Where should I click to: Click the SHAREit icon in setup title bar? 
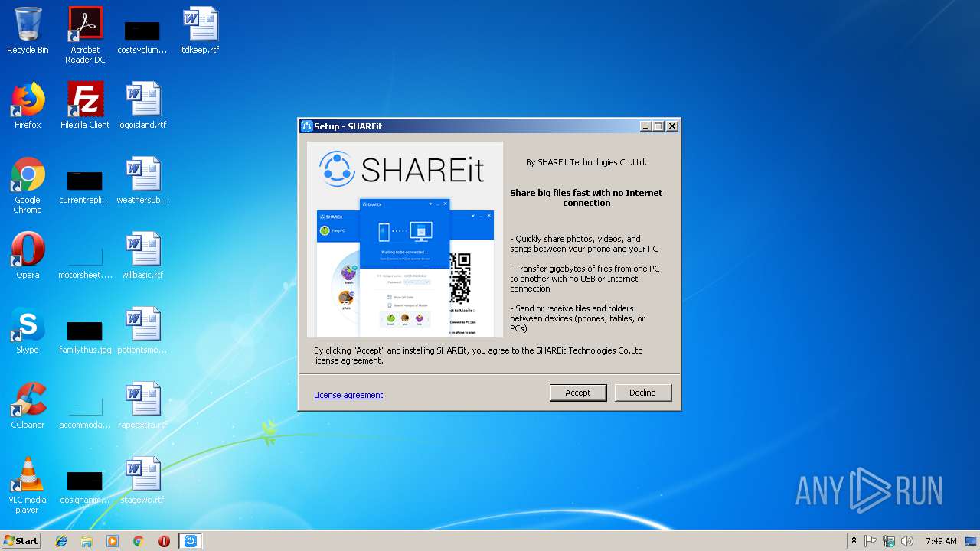tap(307, 126)
